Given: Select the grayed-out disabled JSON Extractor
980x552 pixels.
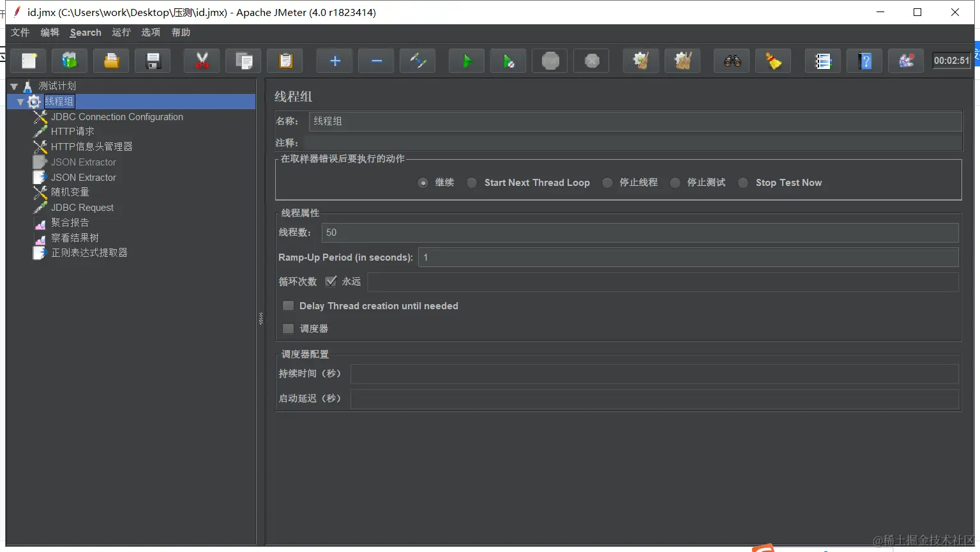Looking at the screenshot, I should tap(84, 162).
